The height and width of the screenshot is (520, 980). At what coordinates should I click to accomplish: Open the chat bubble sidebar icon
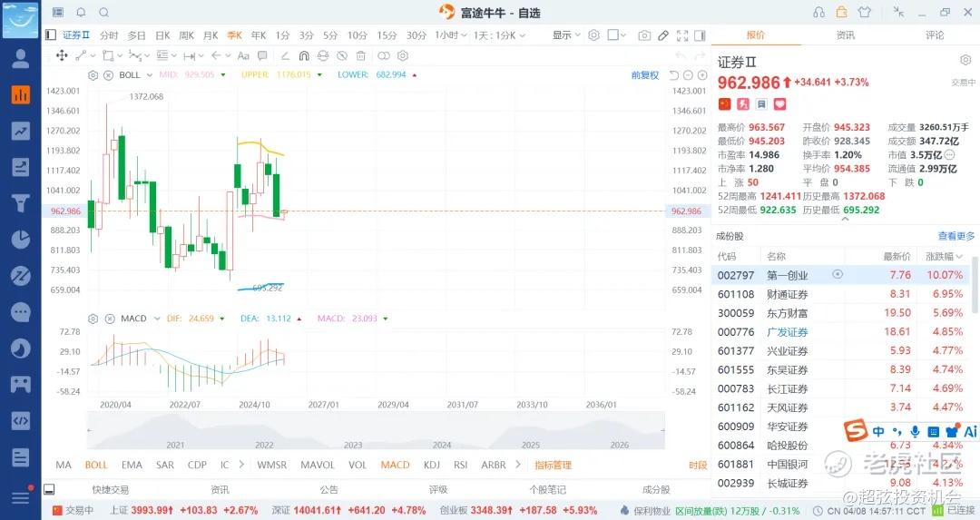21,312
